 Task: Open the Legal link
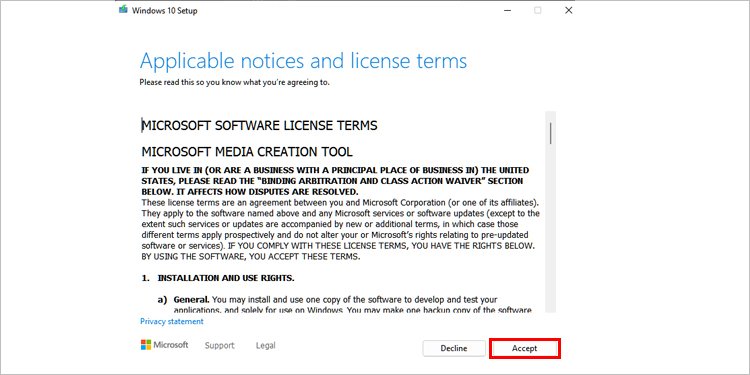[x=265, y=345]
